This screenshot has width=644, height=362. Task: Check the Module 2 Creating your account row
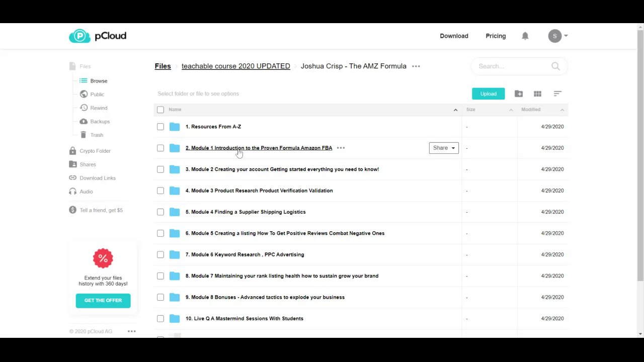pyautogui.click(x=160, y=169)
